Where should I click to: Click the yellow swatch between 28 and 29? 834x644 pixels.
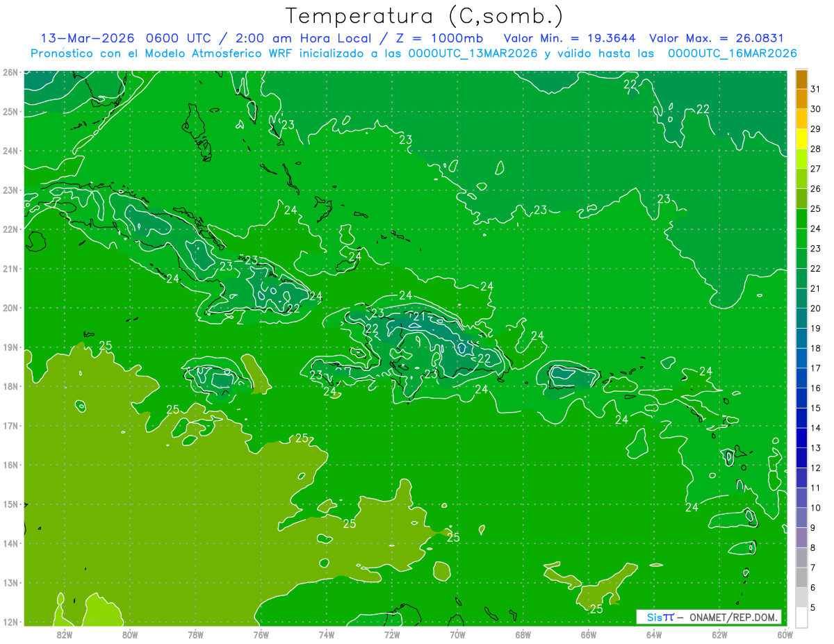[x=801, y=139]
